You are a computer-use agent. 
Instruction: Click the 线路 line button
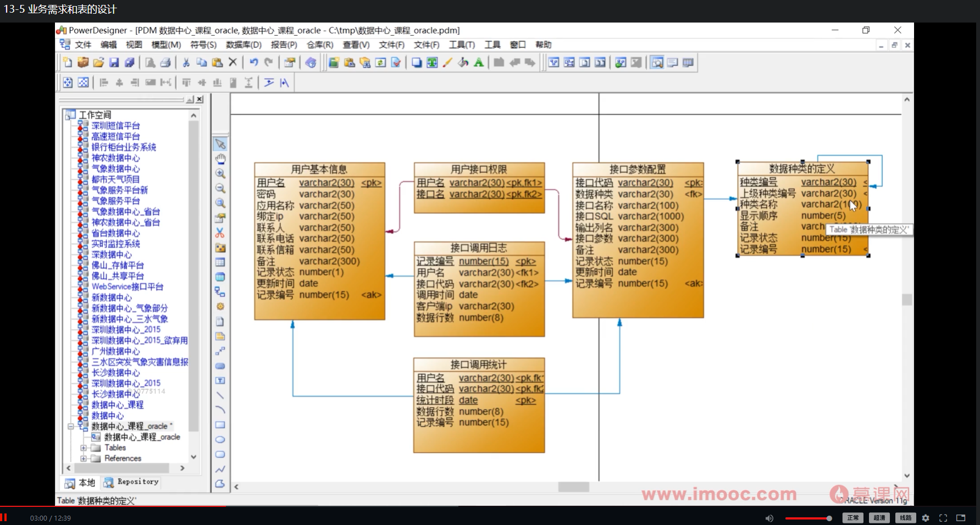pyautogui.click(x=906, y=518)
